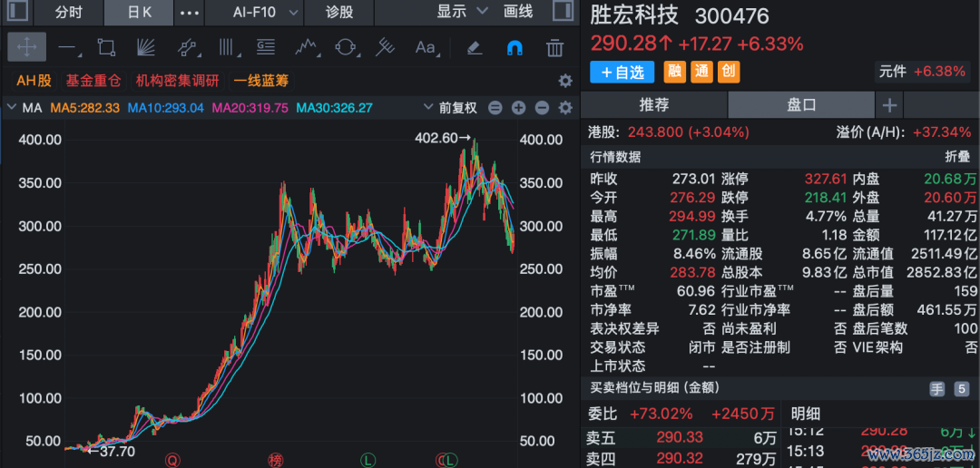980x468 pixels.
Task: Click the 画线 drawing button
Action: [x=518, y=11]
